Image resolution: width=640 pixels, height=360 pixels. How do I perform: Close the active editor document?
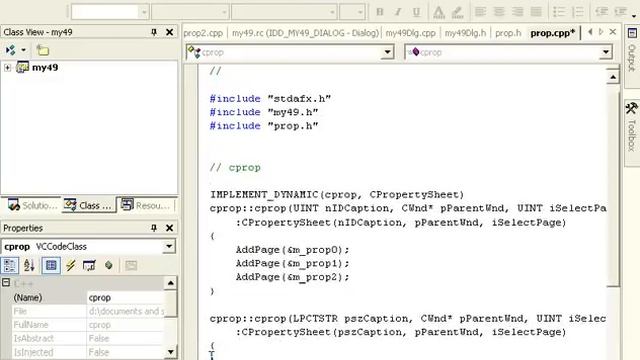tap(613, 32)
